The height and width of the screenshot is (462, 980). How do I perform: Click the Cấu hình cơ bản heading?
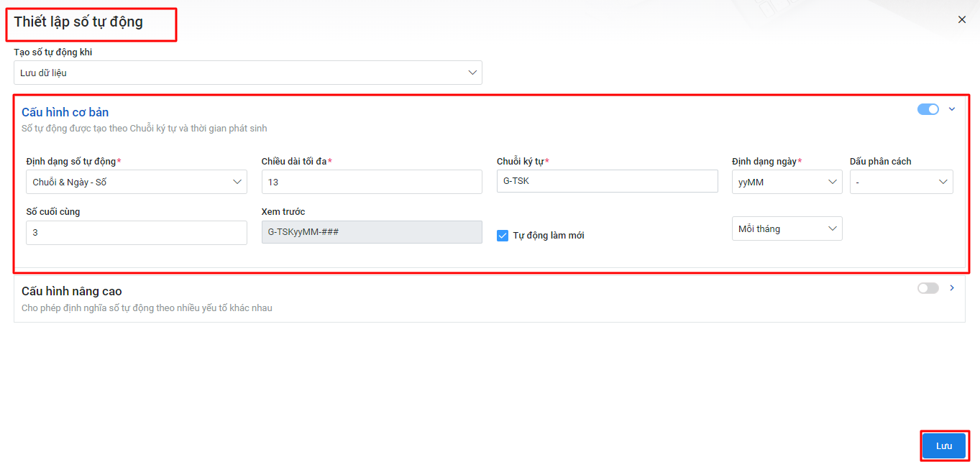point(65,112)
